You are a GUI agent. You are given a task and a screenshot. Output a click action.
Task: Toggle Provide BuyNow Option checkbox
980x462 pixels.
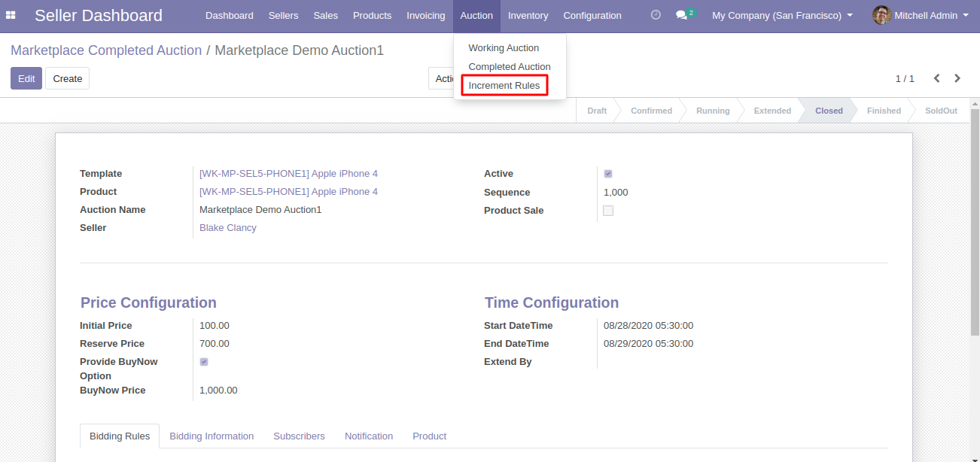[x=204, y=362]
